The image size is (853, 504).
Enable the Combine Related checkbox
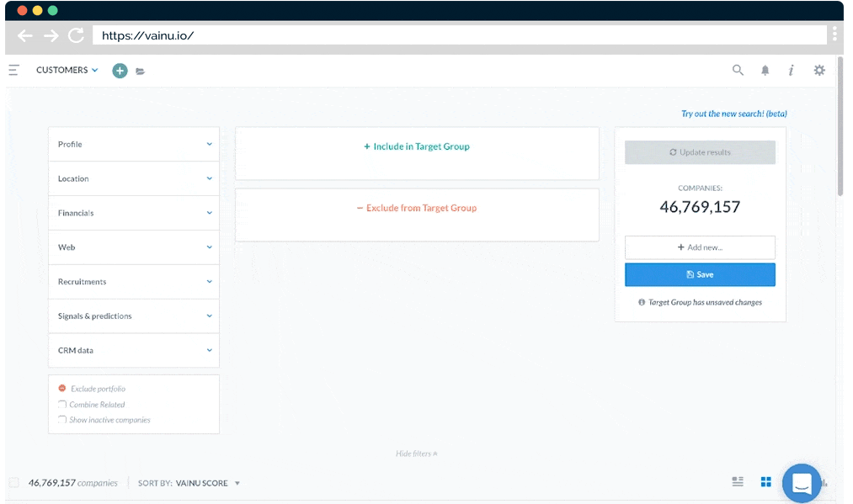coord(62,405)
